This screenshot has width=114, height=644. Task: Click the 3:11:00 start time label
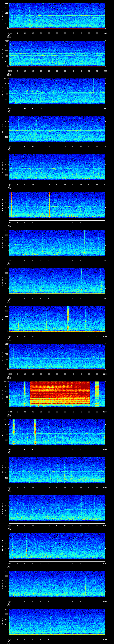point(9,412)
